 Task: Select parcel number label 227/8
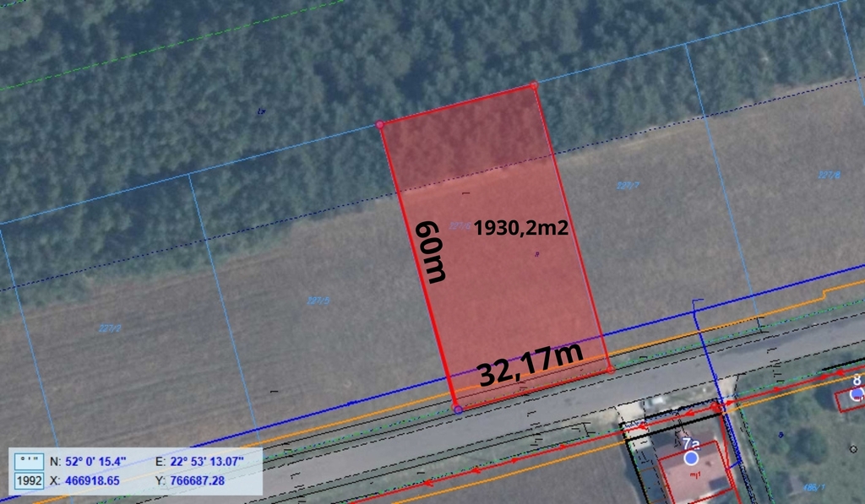click(830, 175)
